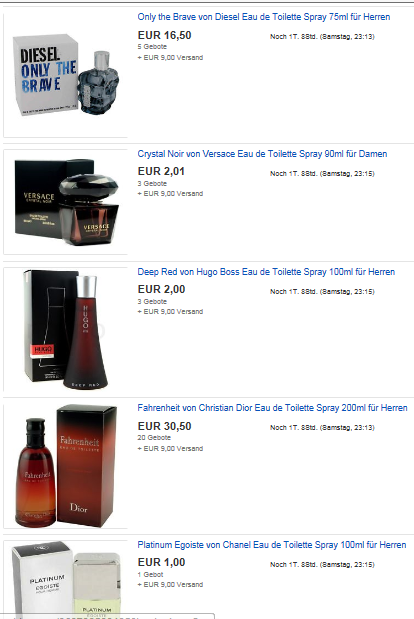Click the EUR 16,50 price
The height and width of the screenshot is (619, 414).
coord(165,35)
